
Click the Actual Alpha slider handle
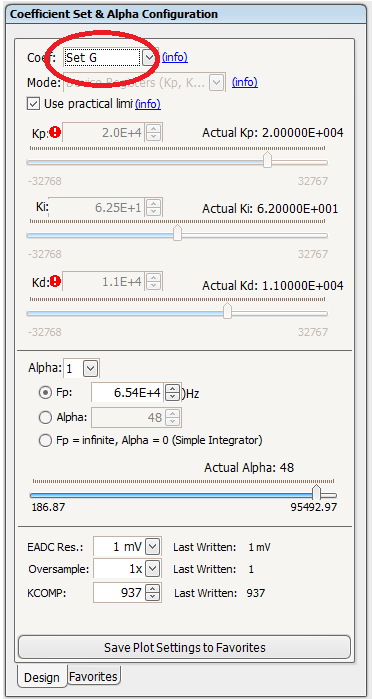coord(316,493)
